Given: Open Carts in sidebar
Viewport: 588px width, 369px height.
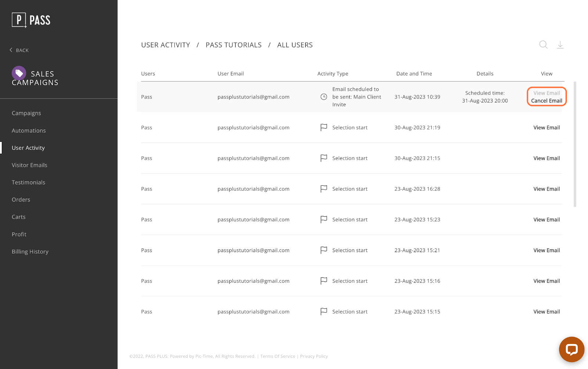Looking at the screenshot, I should (19, 217).
